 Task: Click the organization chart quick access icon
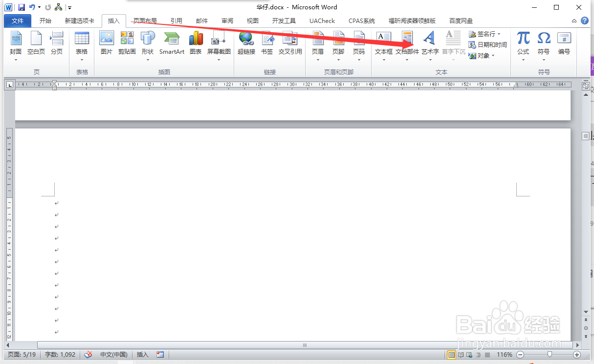pyautogui.click(x=59, y=7)
